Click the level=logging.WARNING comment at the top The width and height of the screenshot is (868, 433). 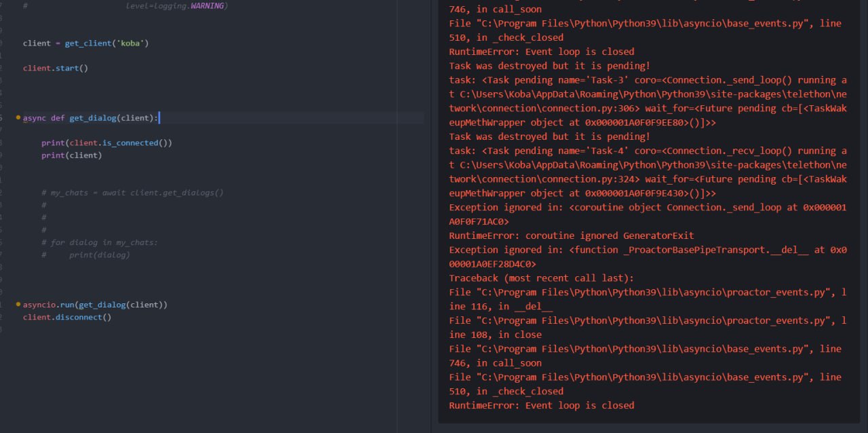[x=177, y=6]
